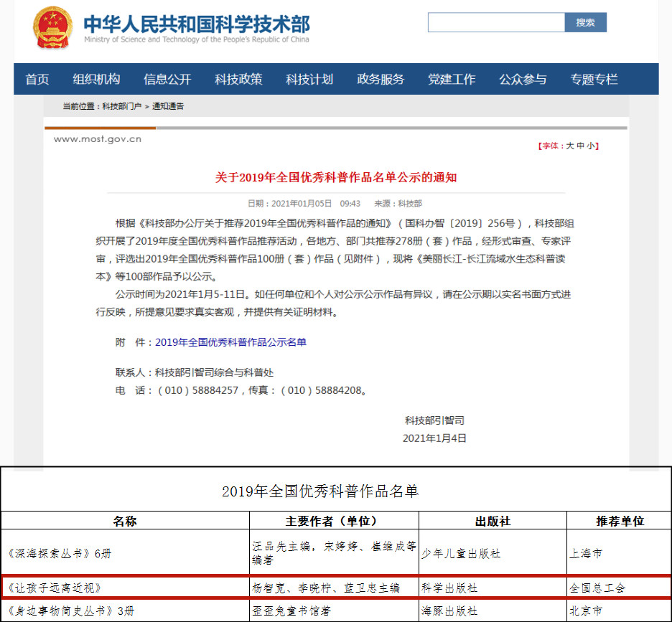Set font size to 大 (large)

tap(570, 146)
